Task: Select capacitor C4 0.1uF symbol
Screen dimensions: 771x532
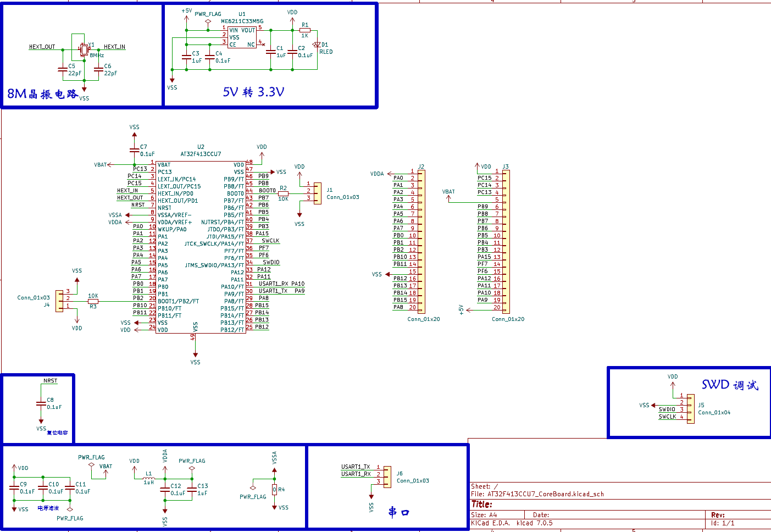Action: (x=209, y=57)
